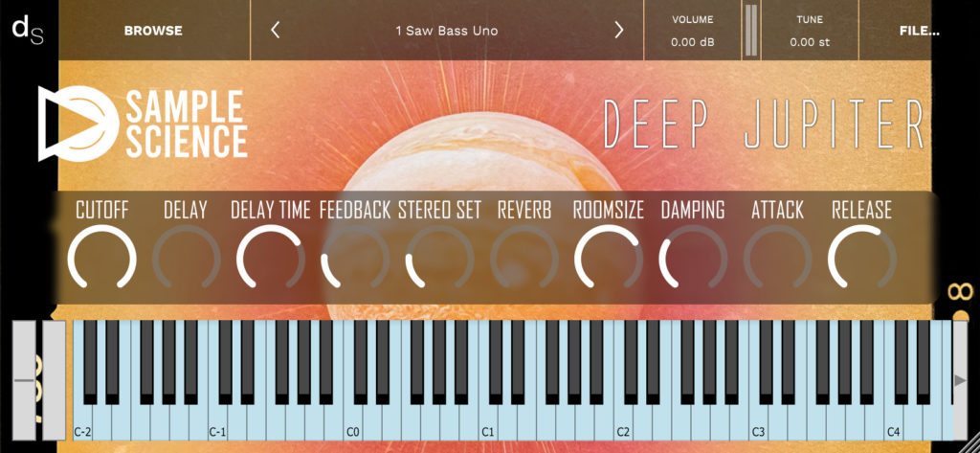
Task: Click the CUTOFF knob
Action: 101,258
